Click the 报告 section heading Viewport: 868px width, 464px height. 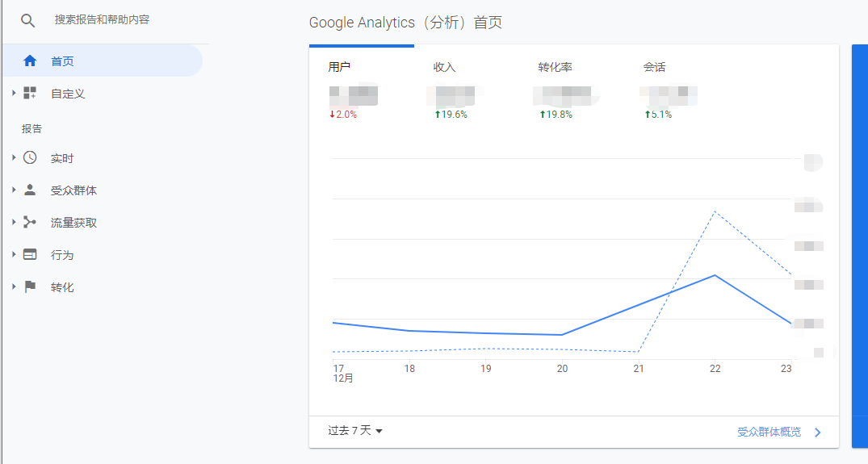[31, 129]
